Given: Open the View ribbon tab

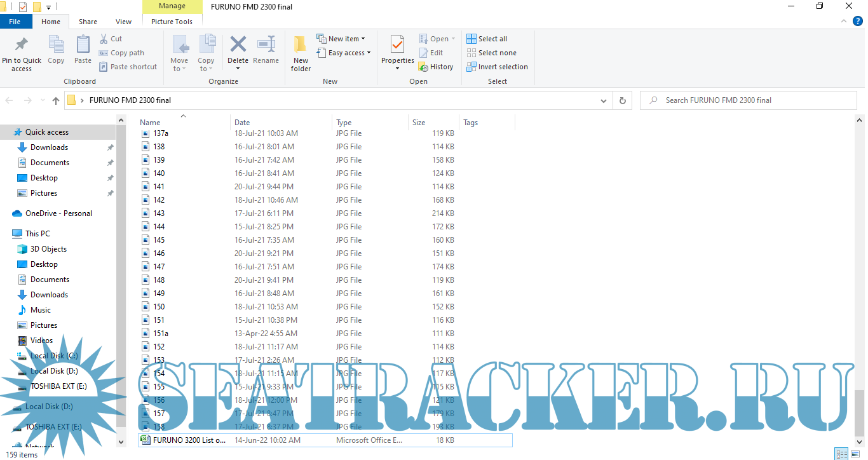Looking at the screenshot, I should click(123, 22).
